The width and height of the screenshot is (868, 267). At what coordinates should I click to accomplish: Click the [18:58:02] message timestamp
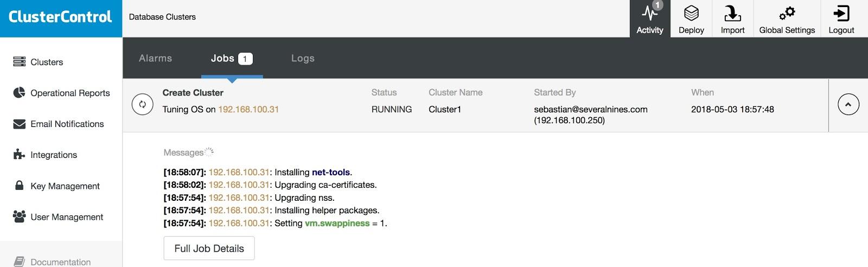click(185, 185)
